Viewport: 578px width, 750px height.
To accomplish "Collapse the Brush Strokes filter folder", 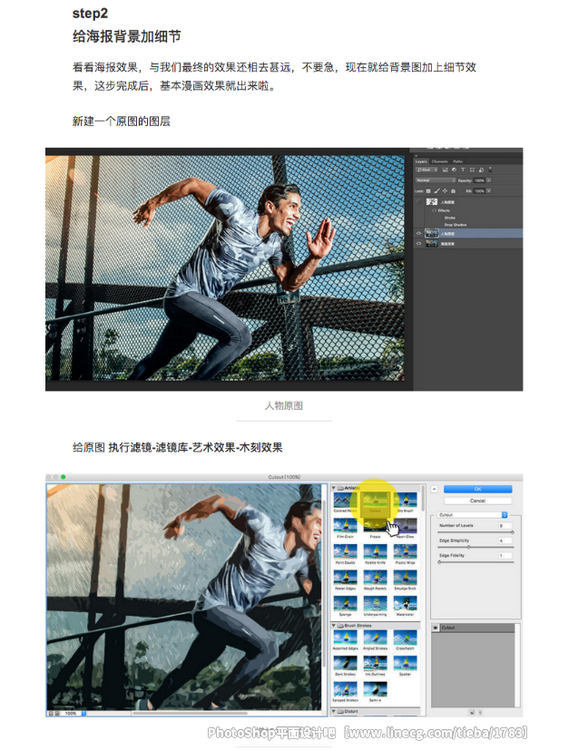I will tap(334, 625).
